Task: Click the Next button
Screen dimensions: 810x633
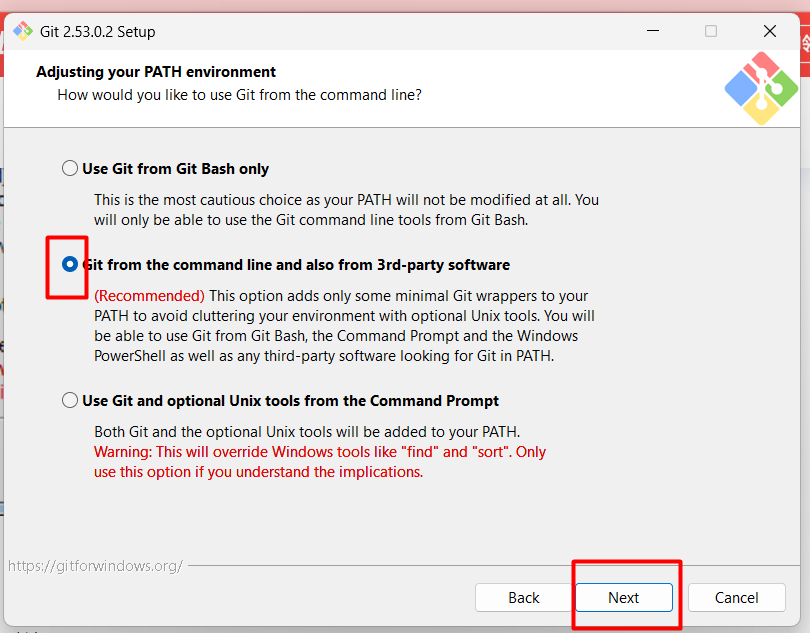Action: click(624, 597)
